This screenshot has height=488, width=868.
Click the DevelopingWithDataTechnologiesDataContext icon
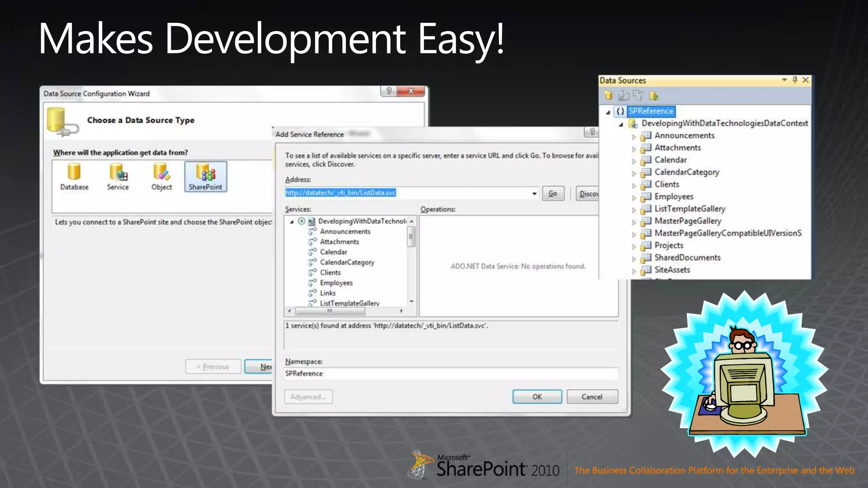point(633,124)
